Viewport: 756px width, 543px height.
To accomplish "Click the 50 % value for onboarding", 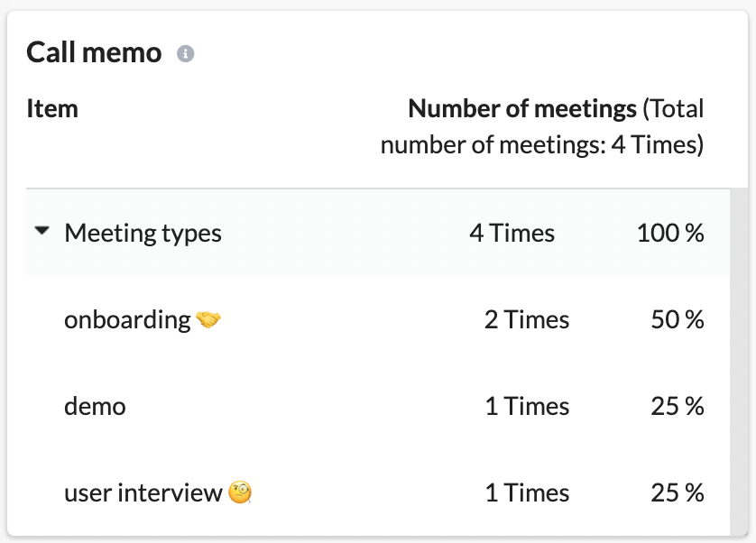I will pos(678,319).
